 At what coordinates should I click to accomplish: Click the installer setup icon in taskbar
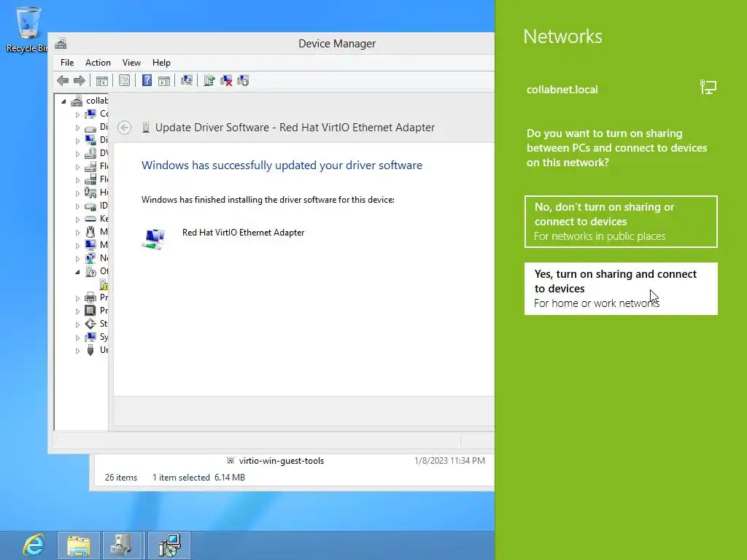169,545
